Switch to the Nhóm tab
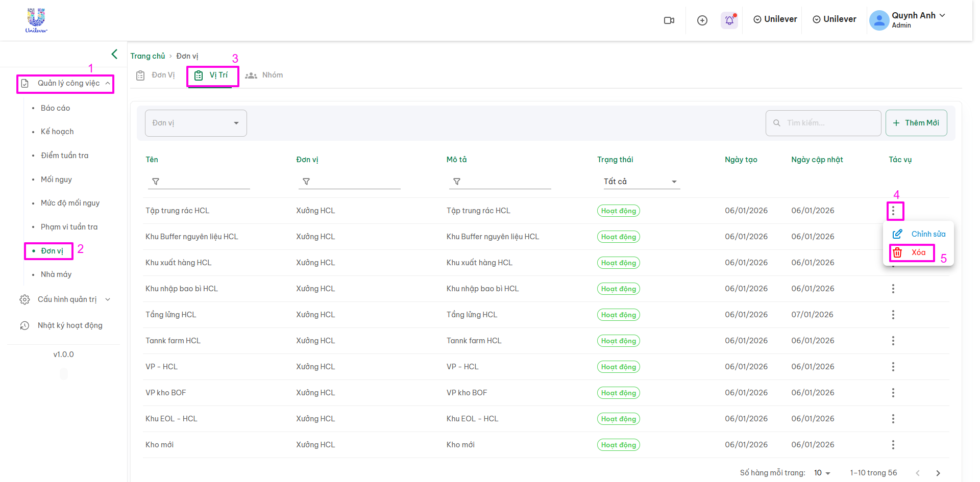980x482 pixels. pyautogui.click(x=264, y=75)
